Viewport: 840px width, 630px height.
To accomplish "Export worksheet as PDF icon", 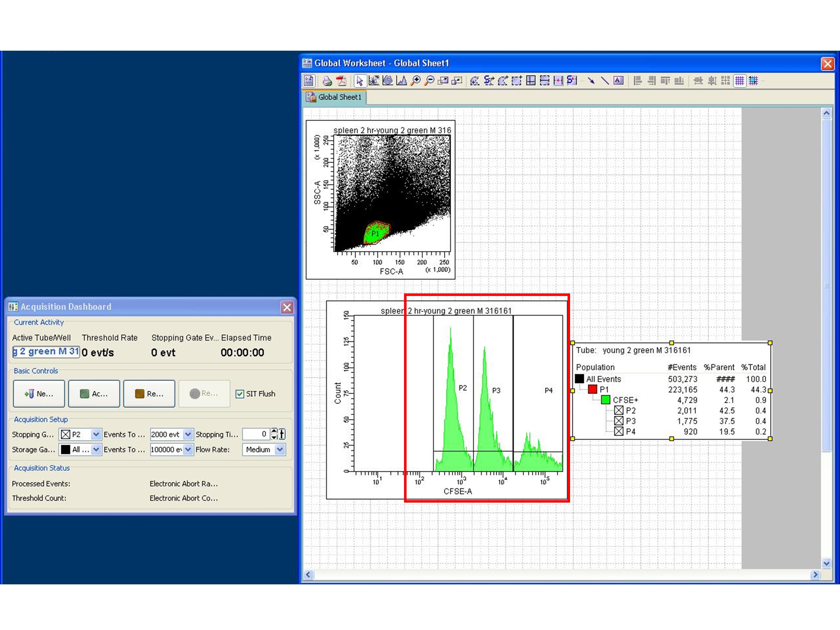I will [x=341, y=81].
